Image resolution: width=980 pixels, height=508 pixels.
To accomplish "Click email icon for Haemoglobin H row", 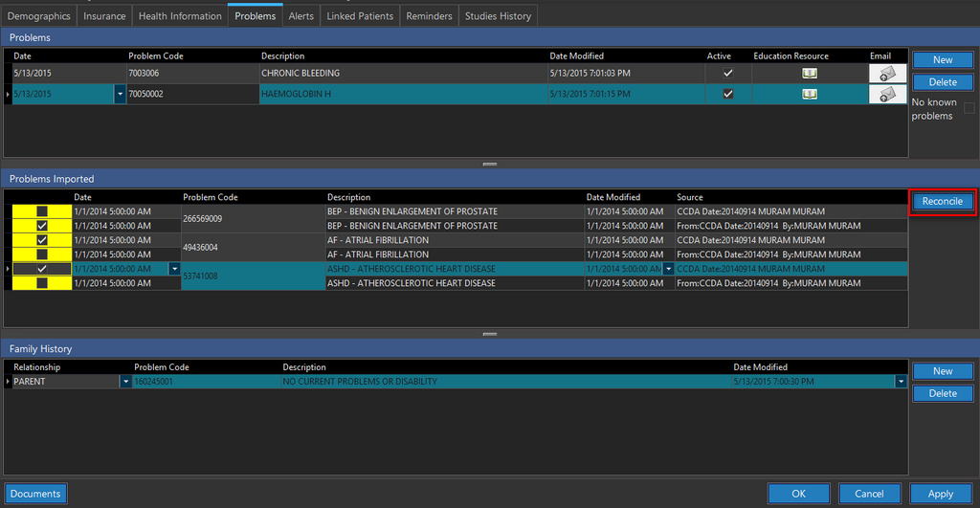I will [887, 94].
